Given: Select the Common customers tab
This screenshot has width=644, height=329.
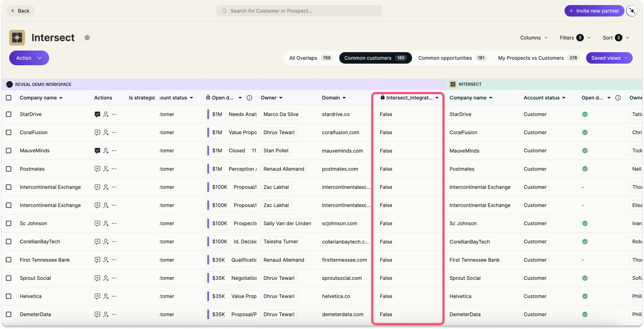Looking at the screenshot, I should 375,58.
